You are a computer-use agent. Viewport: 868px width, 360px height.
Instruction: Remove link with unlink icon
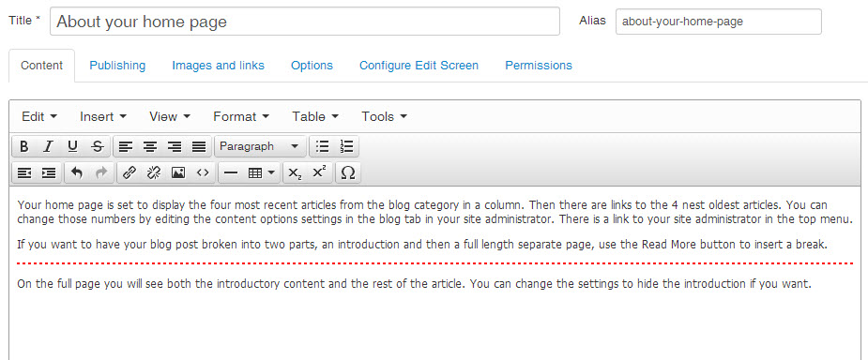click(153, 173)
